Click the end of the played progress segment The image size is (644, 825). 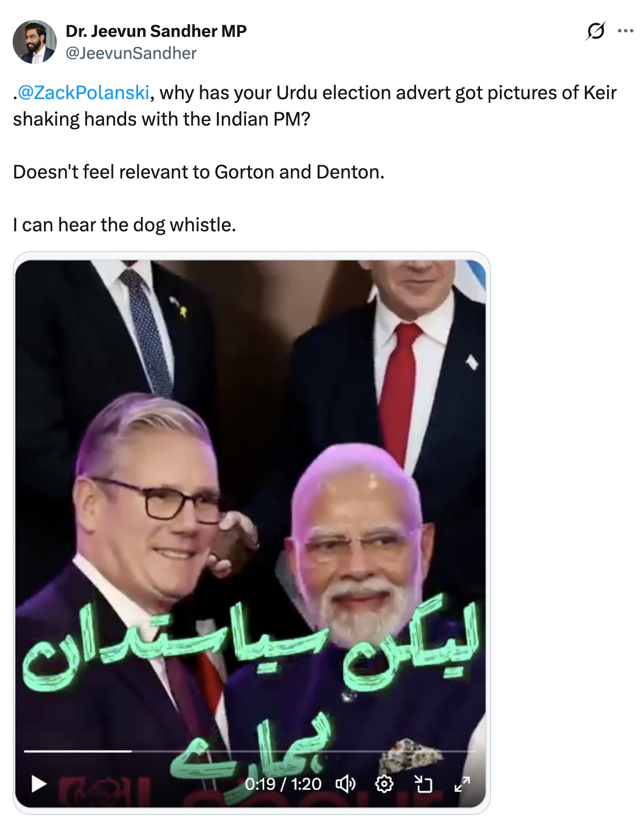click(x=130, y=751)
